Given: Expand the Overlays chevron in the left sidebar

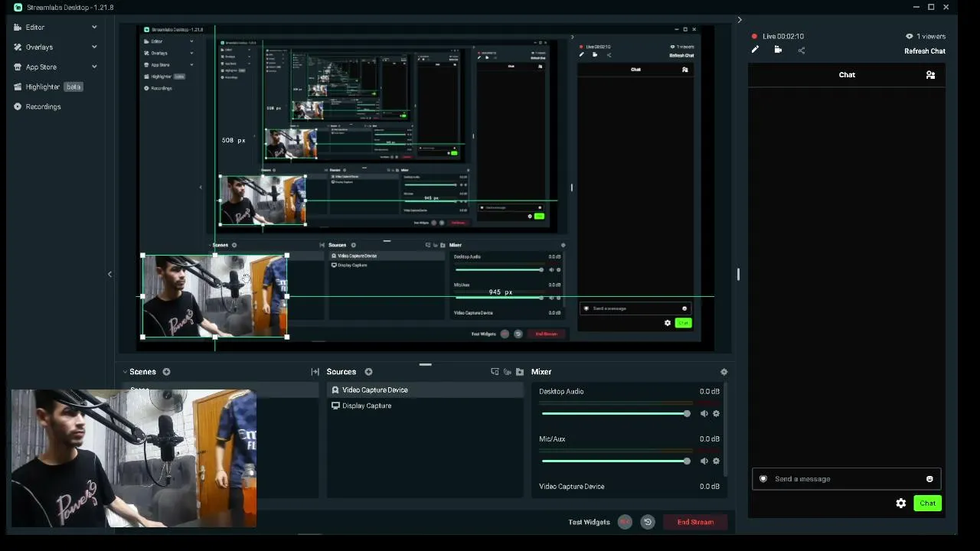Looking at the screenshot, I should pos(94,47).
